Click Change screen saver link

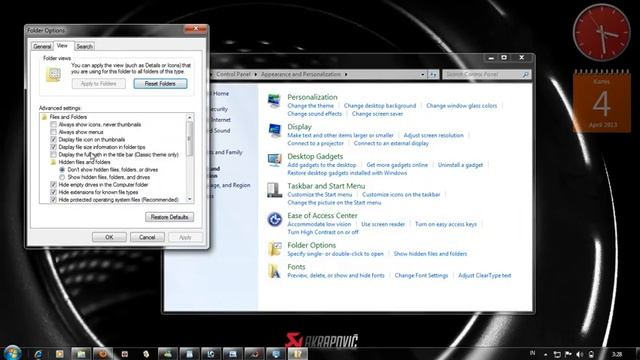click(x=377, y=114)
